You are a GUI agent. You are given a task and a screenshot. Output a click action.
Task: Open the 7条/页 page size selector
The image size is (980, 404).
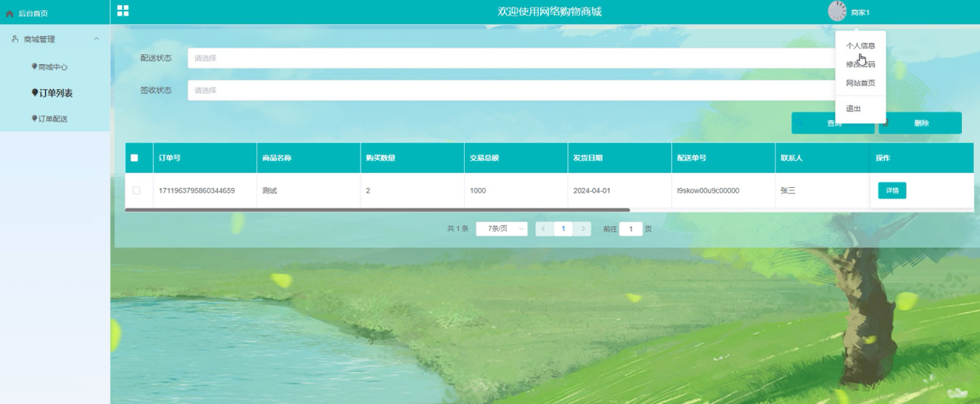[x=502, y=229]
